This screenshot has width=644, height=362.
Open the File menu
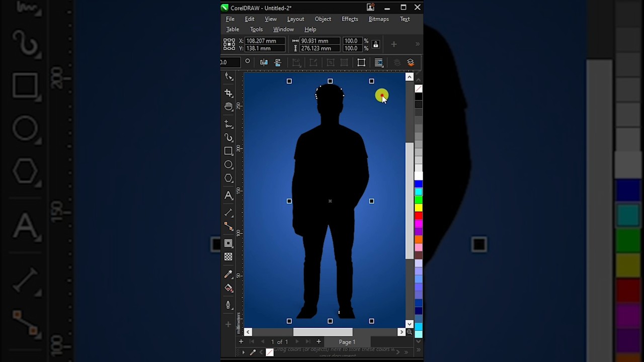click(x=230, y=19)
